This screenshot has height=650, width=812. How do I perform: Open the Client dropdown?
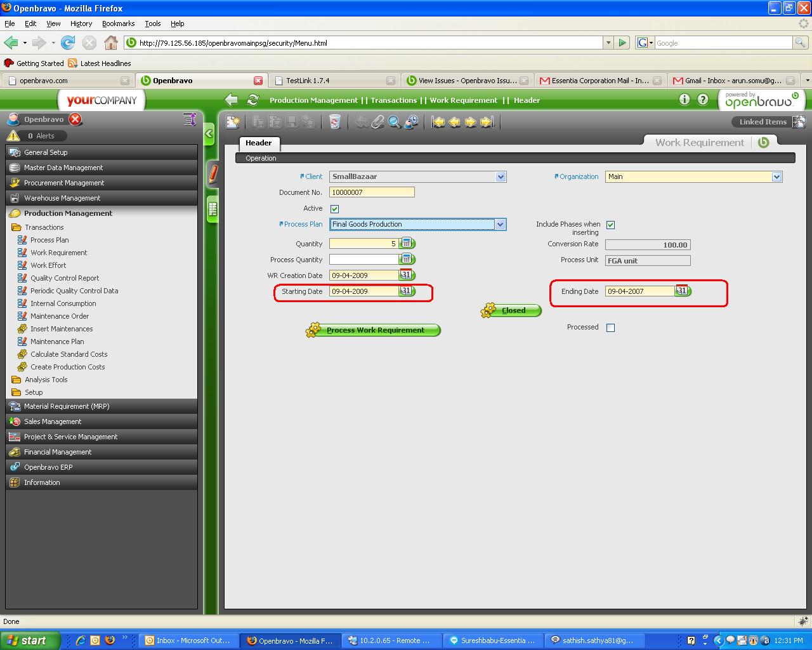pos(501,177)
